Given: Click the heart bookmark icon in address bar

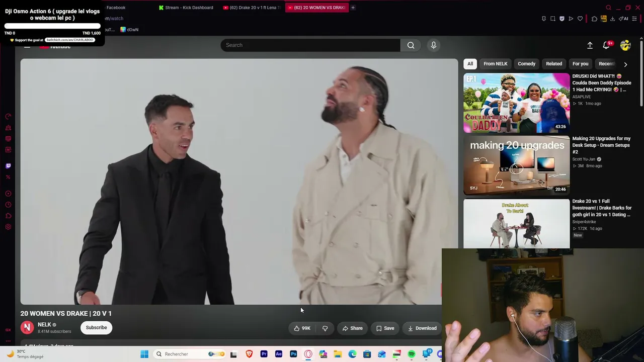Looking at the screenshot, I should (580, 19).
